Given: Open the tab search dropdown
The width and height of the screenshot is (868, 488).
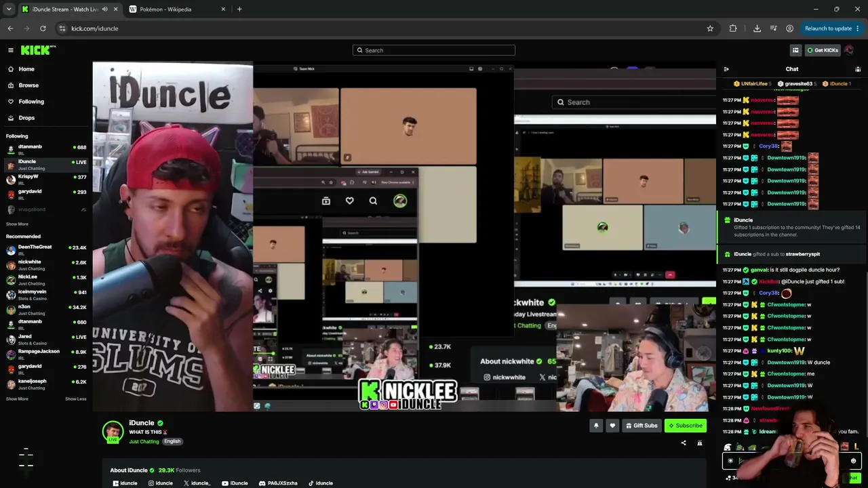Looking at the screenshot, I should click(x=9, y=9).
